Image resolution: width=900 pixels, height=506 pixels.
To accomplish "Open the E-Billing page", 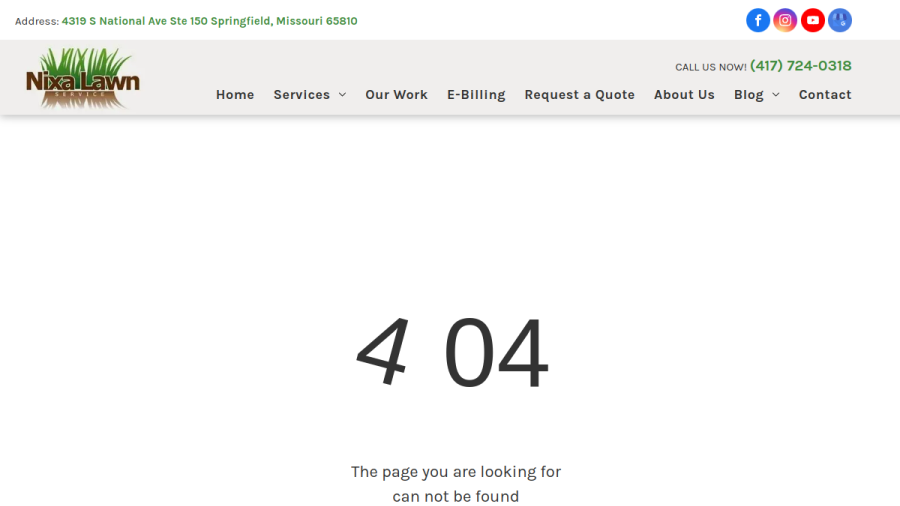I will pos(476,95).
